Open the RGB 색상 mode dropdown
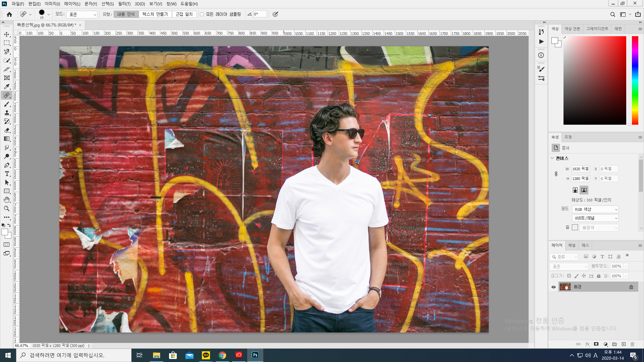 [595, 209]
